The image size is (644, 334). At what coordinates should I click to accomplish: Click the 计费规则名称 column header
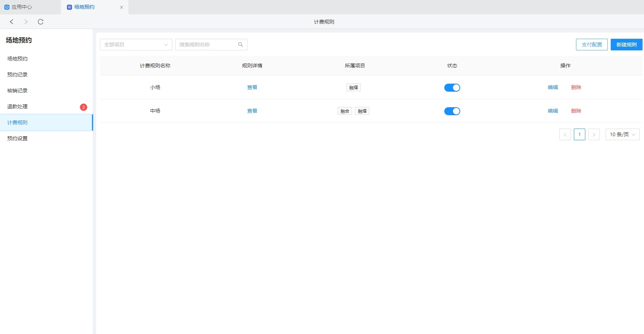(x=155, y=66)
